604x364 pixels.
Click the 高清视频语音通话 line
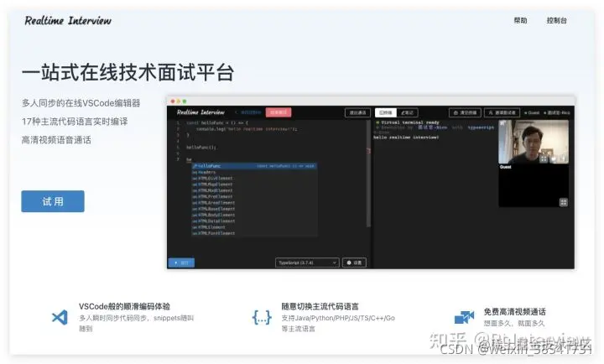pyautogui.click(x=56, y=140)
